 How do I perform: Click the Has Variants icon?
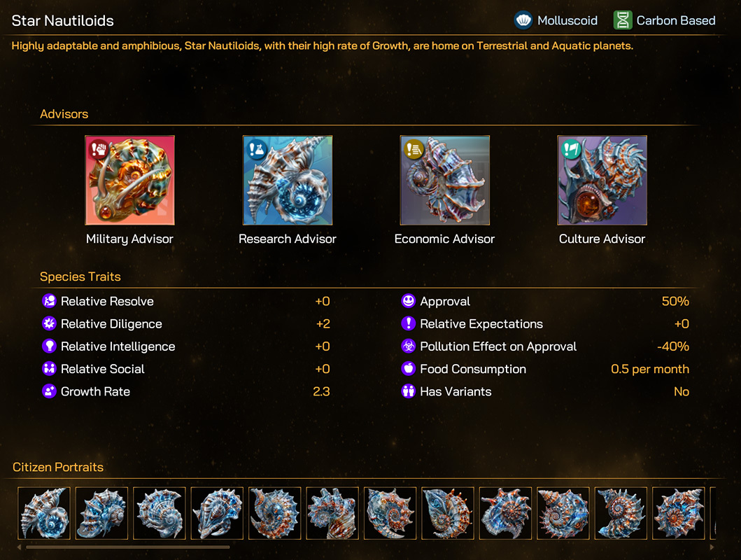click(409, 391)
